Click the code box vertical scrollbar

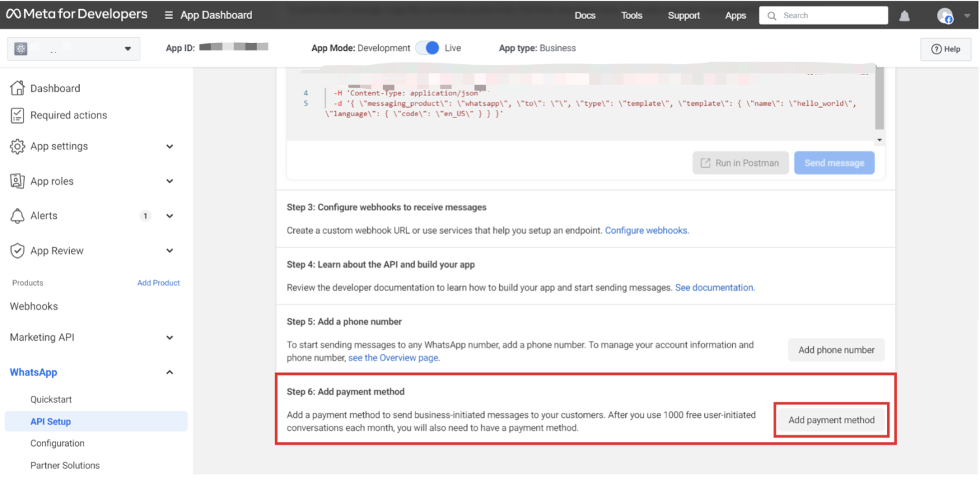click(879, 98)
